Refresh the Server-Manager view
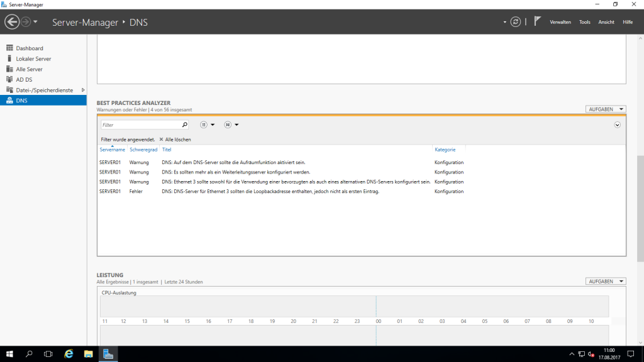Image resolution: width=644 pixels, height=362 pixels. (x=516, y=22)
